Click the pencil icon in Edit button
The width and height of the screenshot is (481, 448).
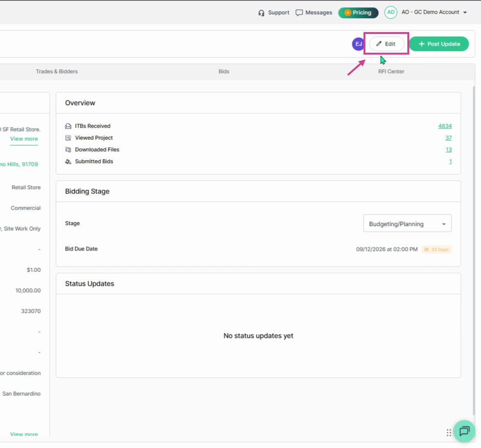(379, 44)
